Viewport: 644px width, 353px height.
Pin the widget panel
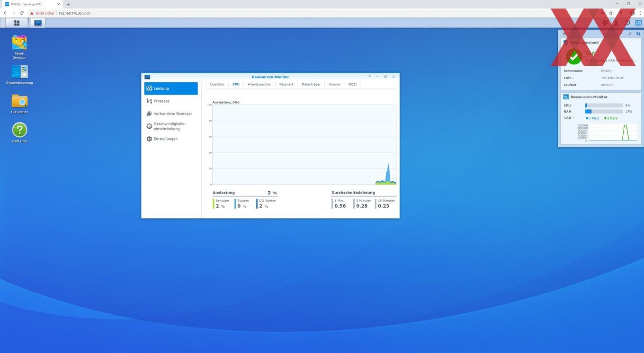point(629,34)
